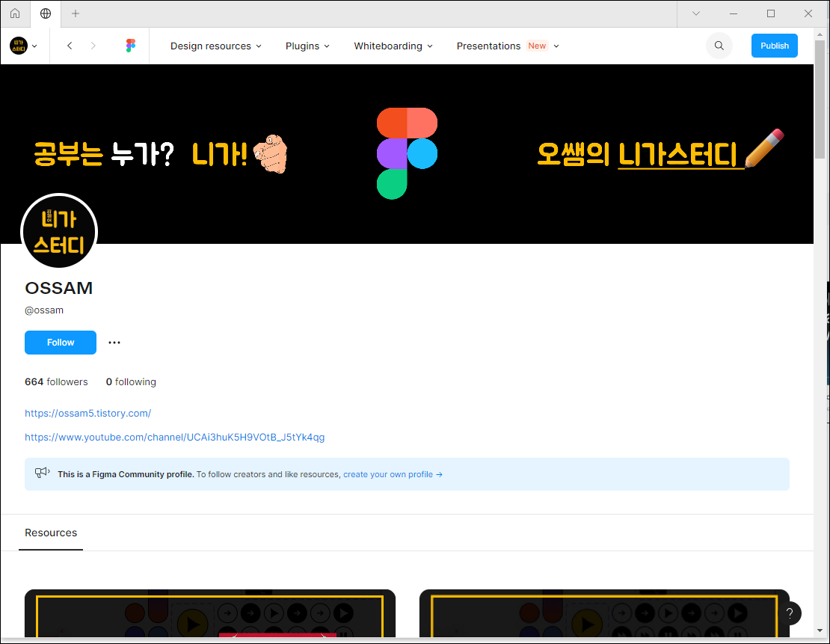Open the Whiteboarding menu

[x=393, y=46]
